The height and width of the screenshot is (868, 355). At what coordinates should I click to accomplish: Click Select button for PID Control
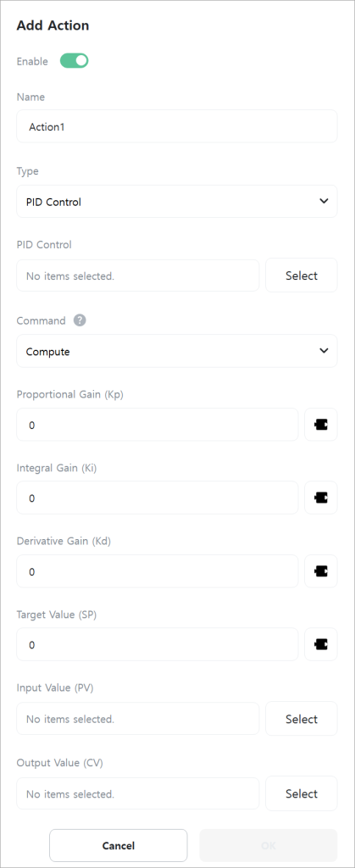(302, 275)
